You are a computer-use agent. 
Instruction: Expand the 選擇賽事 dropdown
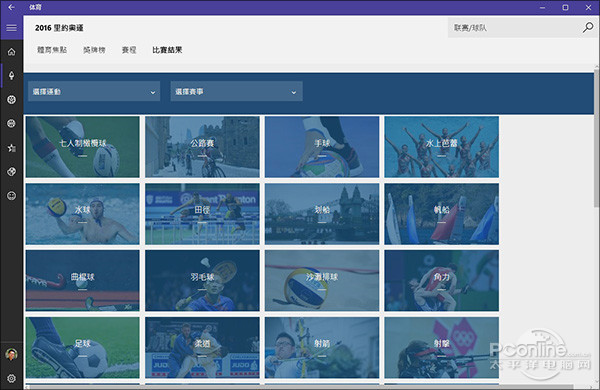(236, 91)
